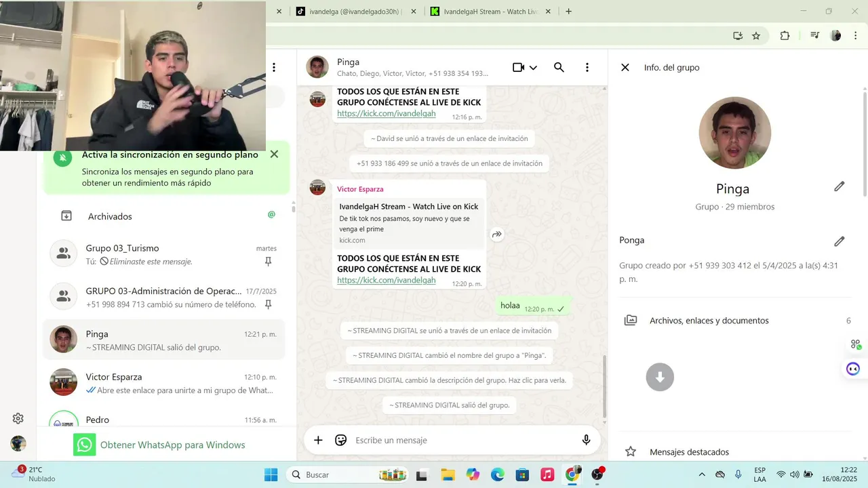Viewport: 868px width, 488px height.
Task: Open GRUPO 03-Administración de Operac... chat
Action: click(x=164, y=297)
